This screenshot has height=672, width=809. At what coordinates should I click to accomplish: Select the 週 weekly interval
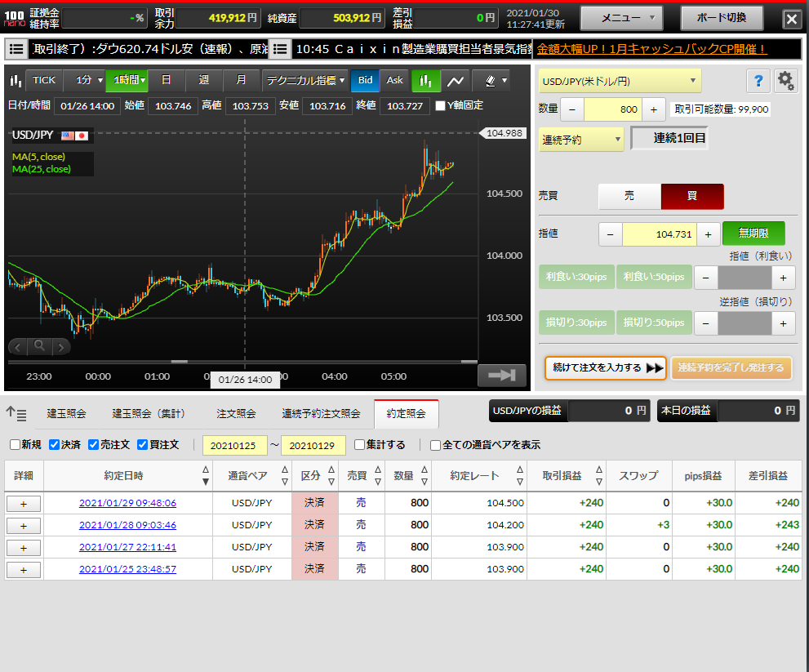pyautogui.click(x=204, y=81)
